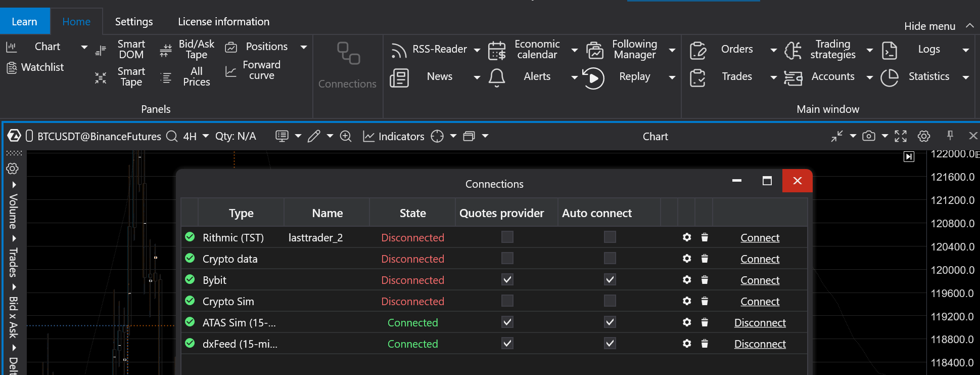This screenshot has height=375, width=980.
Task: Disconnect the ATAS Sim connection
Action: (760, 323)
